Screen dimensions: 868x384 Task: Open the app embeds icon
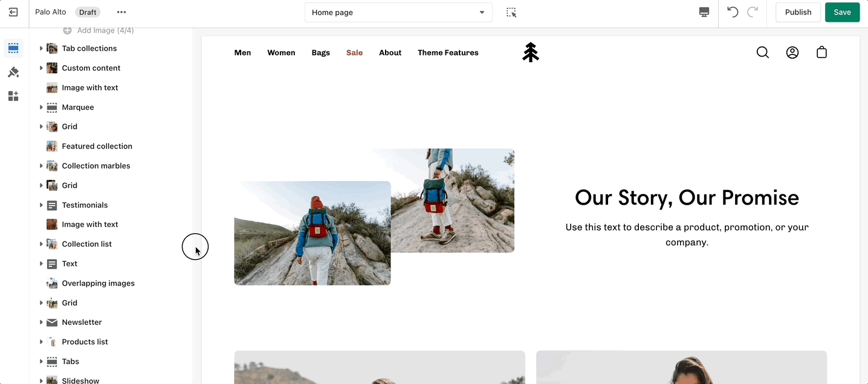tap(13, 97)
